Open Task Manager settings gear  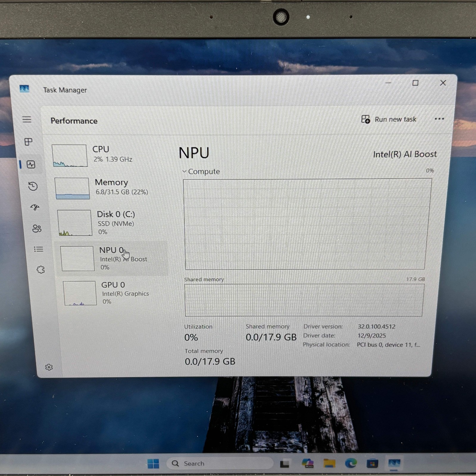point(49,367)
